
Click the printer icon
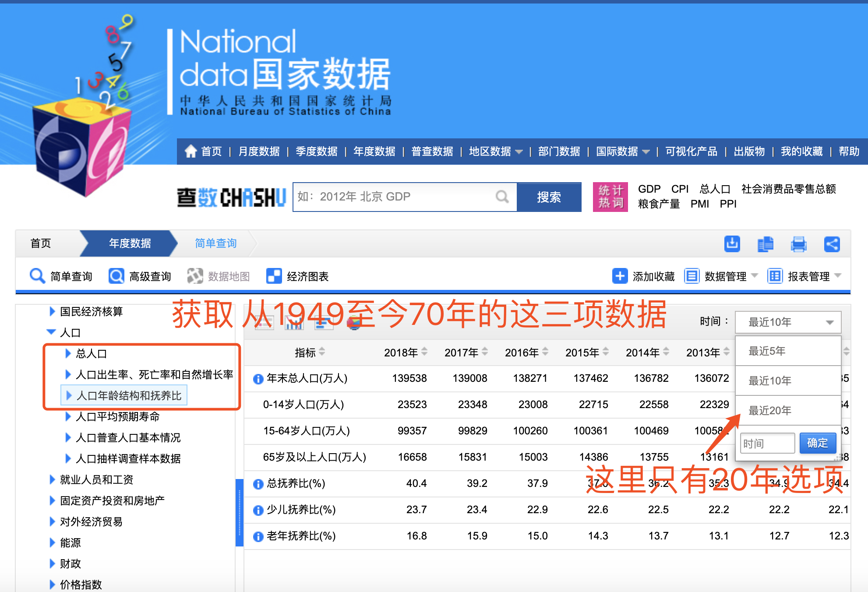pos(798,243)
